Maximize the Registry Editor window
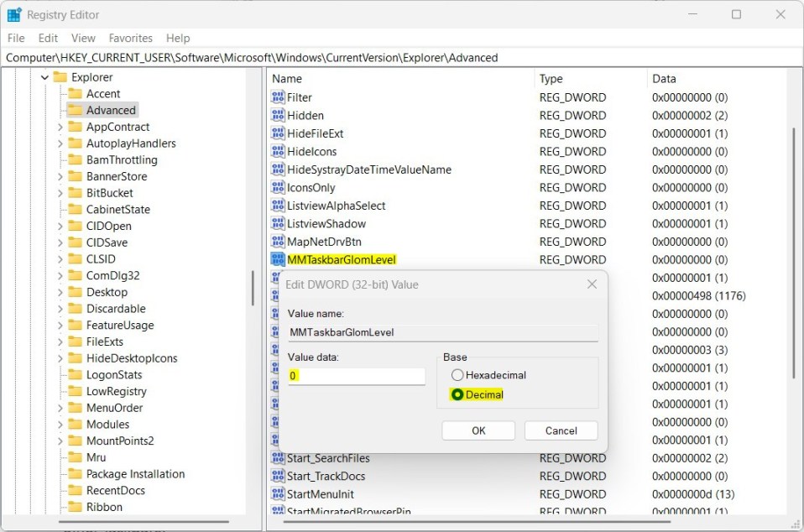 (736, 14)
